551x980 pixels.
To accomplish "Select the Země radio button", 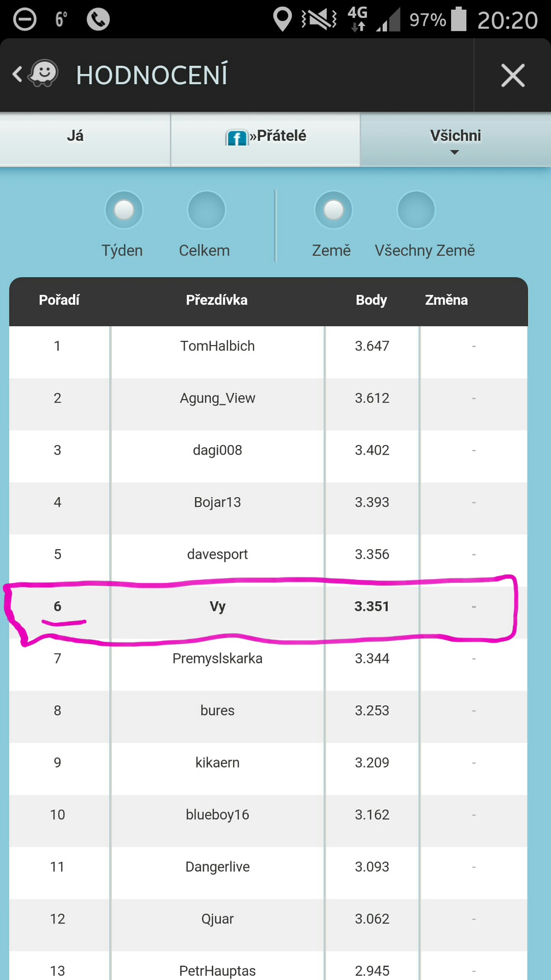I will click(333, 210).
